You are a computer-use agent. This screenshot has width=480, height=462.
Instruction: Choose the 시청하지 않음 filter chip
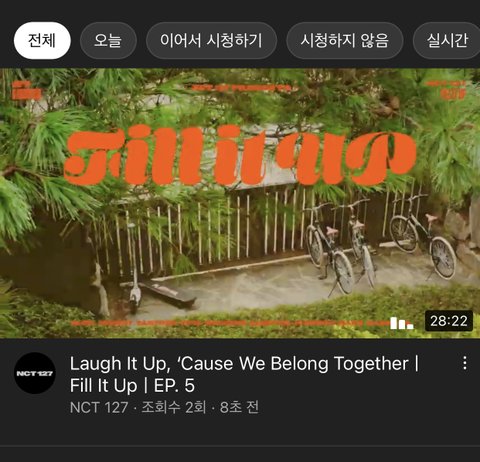click(x=345, y=41)
